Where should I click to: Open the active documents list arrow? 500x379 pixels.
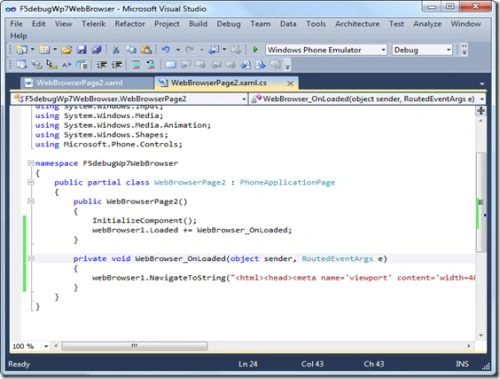click(482, 83)
